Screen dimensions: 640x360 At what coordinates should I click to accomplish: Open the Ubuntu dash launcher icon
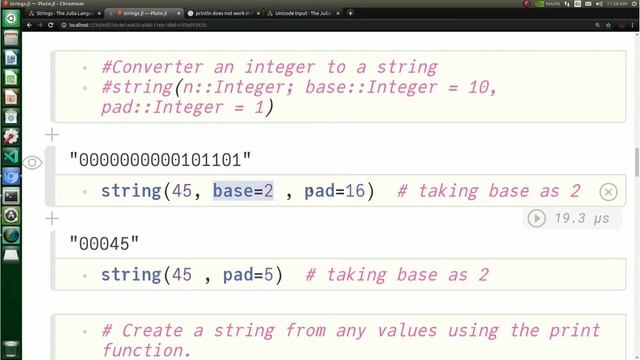pos(11,18)
